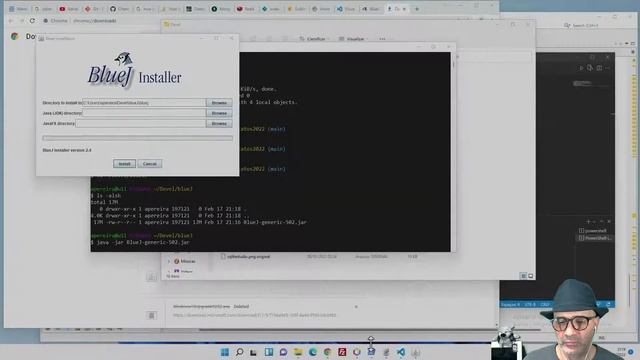
Task: Add a new terminal in VS Code
Action: [x=588, y=221]
